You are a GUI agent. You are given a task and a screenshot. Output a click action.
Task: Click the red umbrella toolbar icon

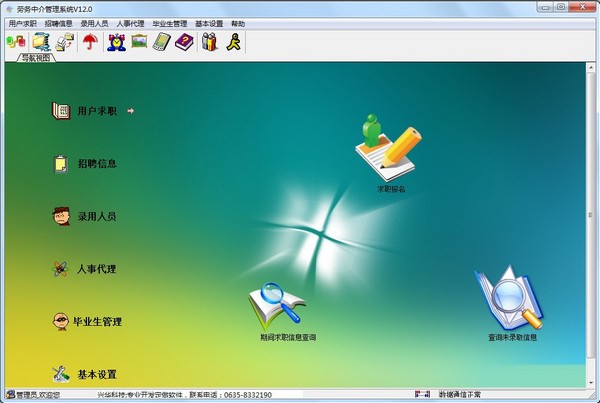(x=90, y=41)
